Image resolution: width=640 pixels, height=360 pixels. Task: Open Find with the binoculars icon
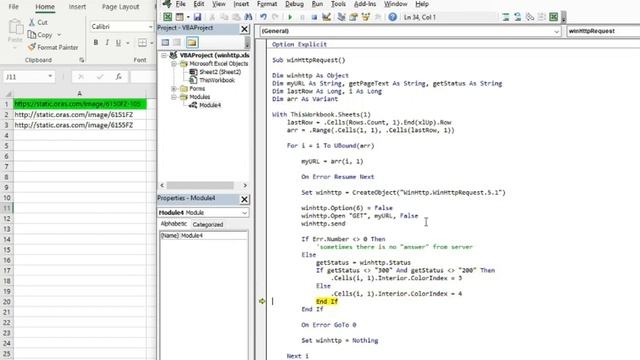click(248, 17)
